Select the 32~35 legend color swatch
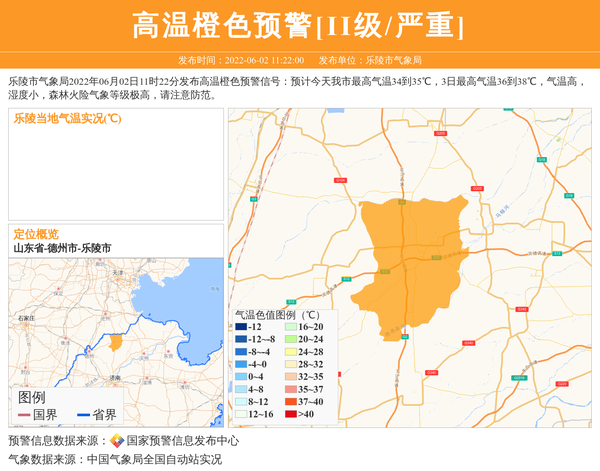Viewport: 600px width, 471px height. pos(289,377)
